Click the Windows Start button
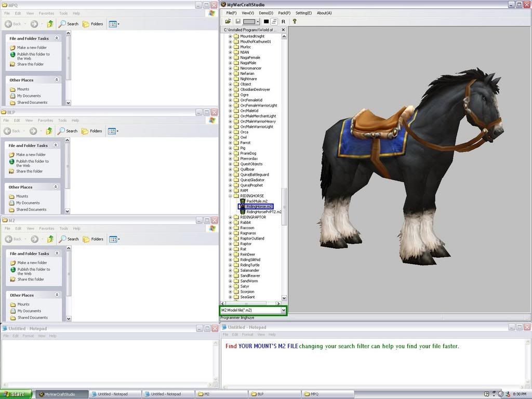Viewport: 532px width, 399px height. pos(16,394)
